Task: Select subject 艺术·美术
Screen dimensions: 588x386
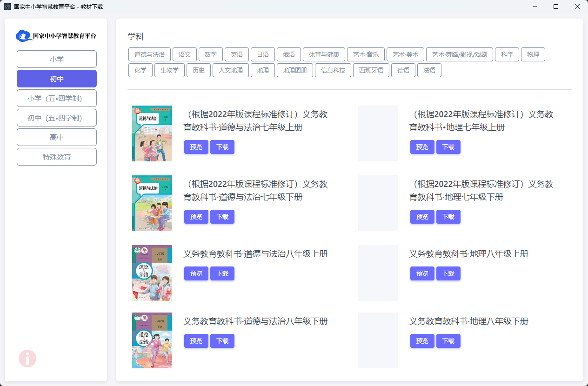Action: point(405,54)
